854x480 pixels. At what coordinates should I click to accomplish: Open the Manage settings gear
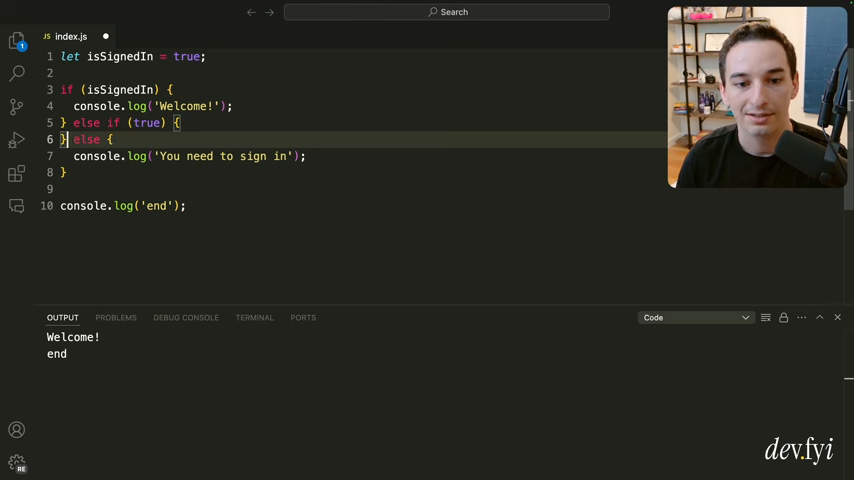click(x=17, y=463)
